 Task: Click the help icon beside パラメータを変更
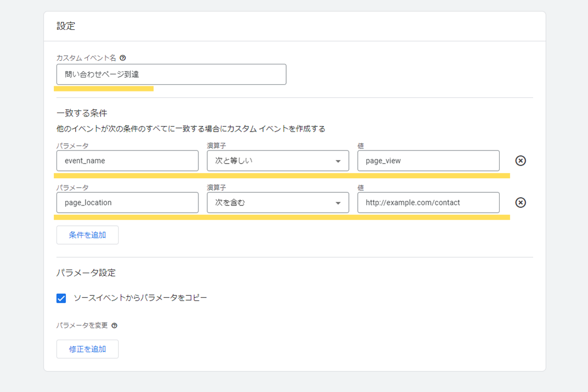[x=114, y=326]
